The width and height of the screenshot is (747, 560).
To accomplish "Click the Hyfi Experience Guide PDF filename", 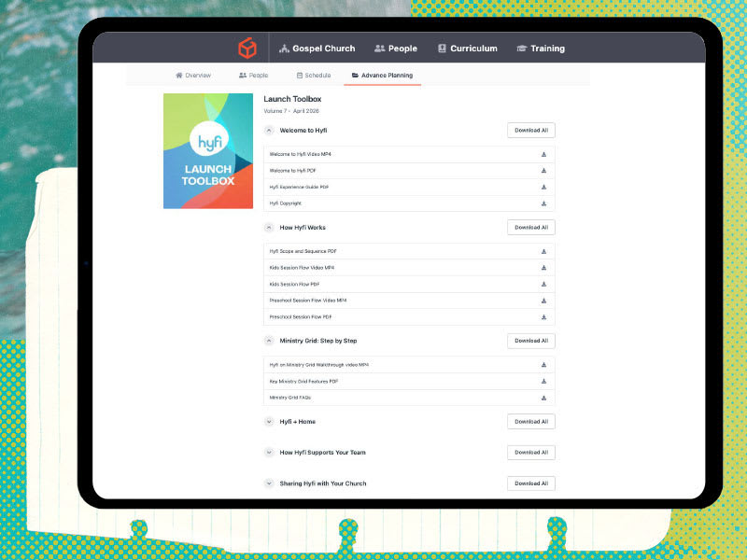I will (x=299, y=188).
